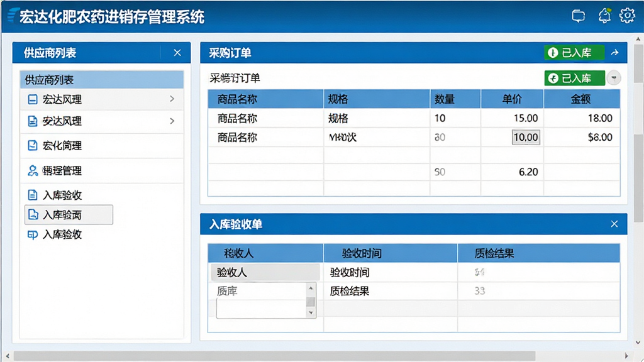Select the highlighted 验收人 cell
Viewport: 644px width, 362px height.
click(x=265, y=272)
